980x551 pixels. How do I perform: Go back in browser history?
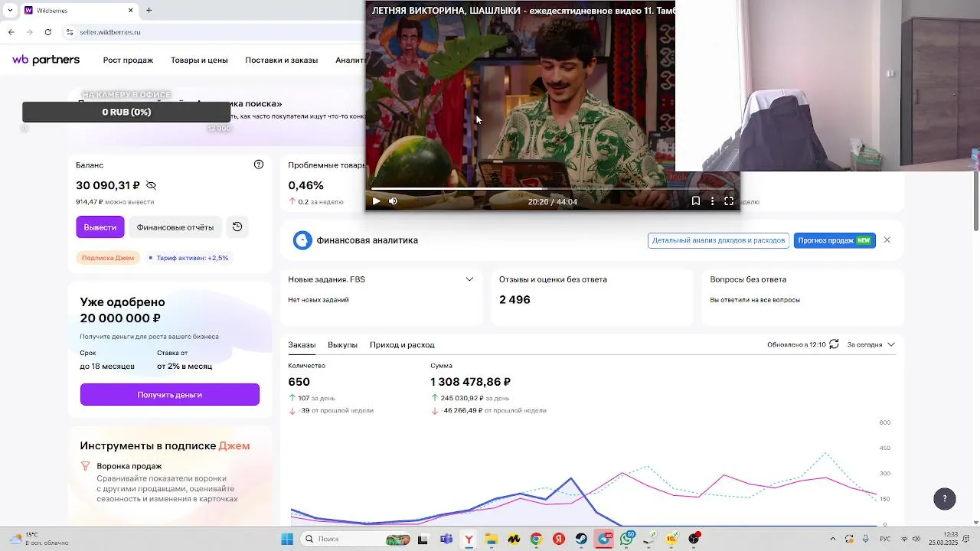pyautogui.click(x=11, y=32)
